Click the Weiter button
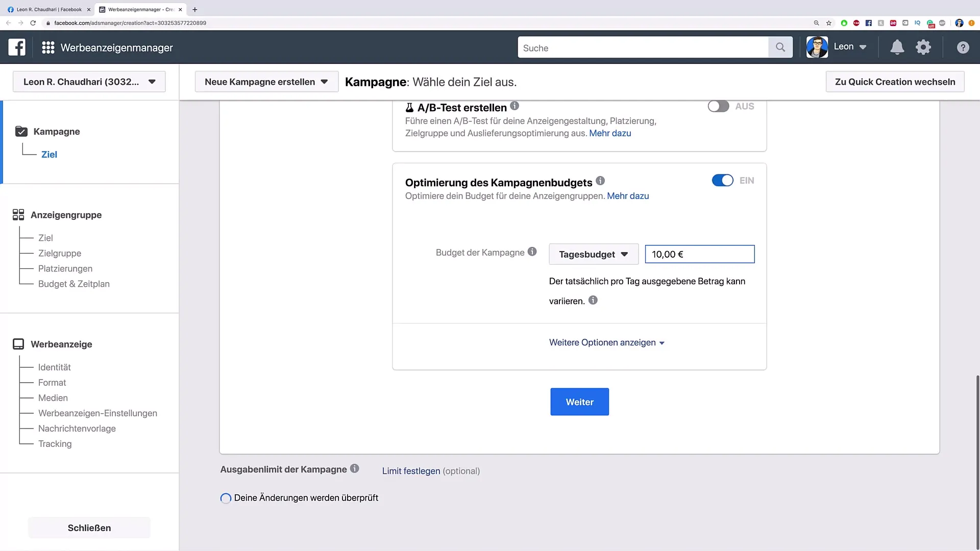 pyautogui.click(x=579, y=402)
